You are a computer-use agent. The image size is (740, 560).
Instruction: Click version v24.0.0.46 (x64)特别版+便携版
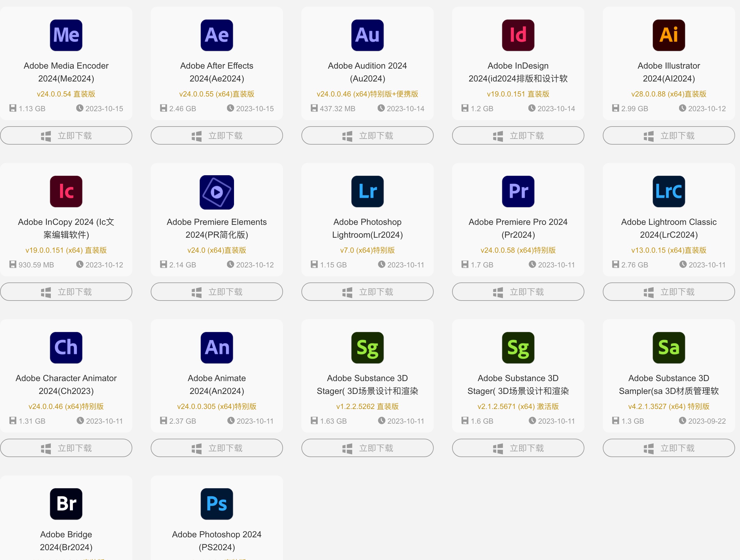pyautogui.click(x=367, y=94)
